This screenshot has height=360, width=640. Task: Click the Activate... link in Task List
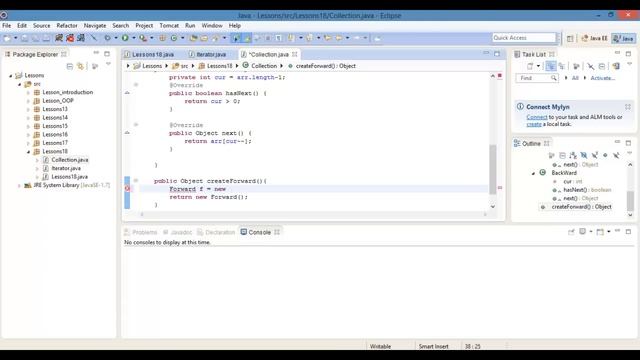[x=602, y=78]
